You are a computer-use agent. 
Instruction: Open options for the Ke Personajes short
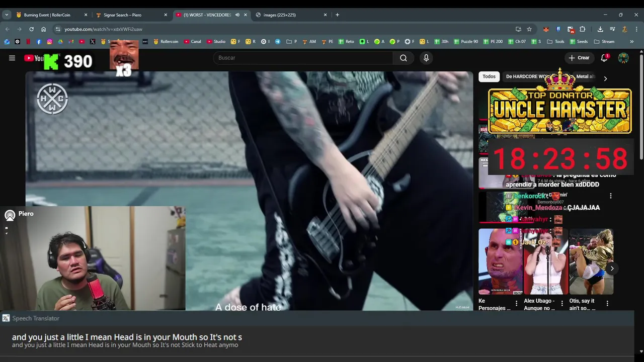(x=516, y=303)
